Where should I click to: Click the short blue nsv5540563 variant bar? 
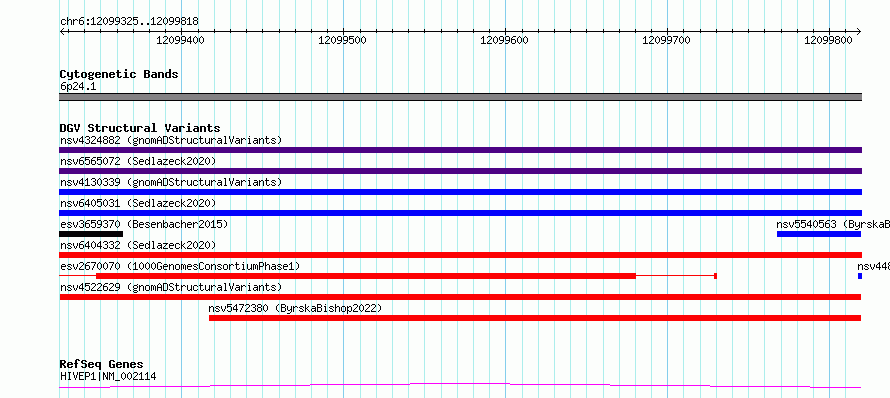pyautogui.click(x=819, y=234)
